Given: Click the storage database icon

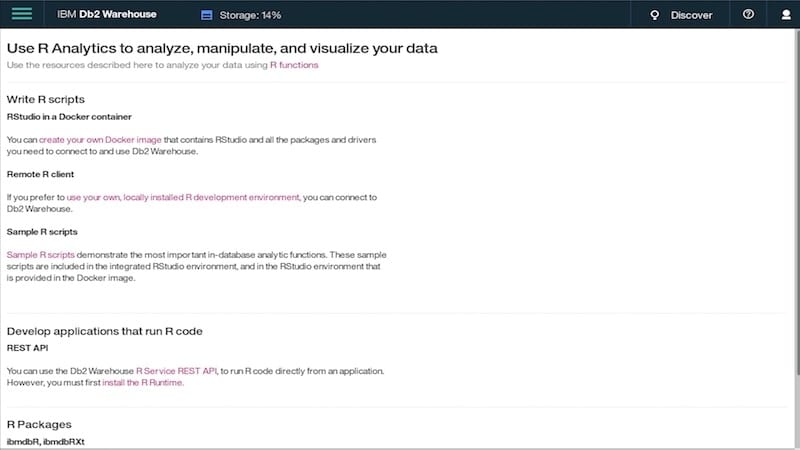Looking at the screenshot, I should (x=207, y=15).
